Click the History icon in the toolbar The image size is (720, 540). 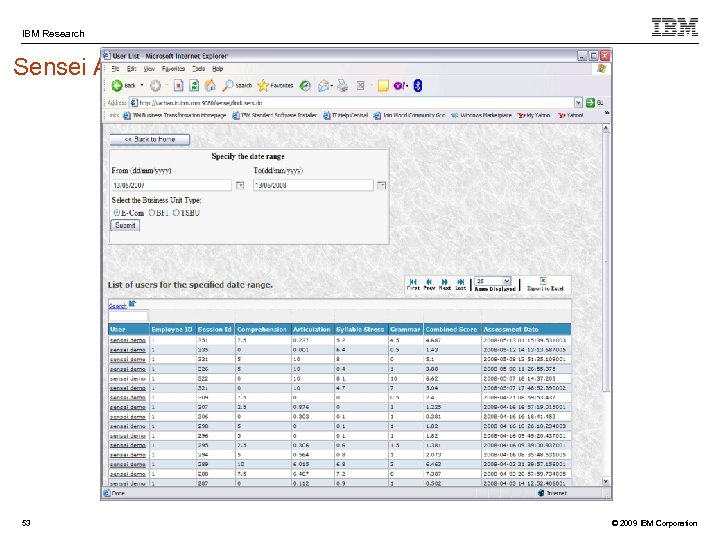305,86
